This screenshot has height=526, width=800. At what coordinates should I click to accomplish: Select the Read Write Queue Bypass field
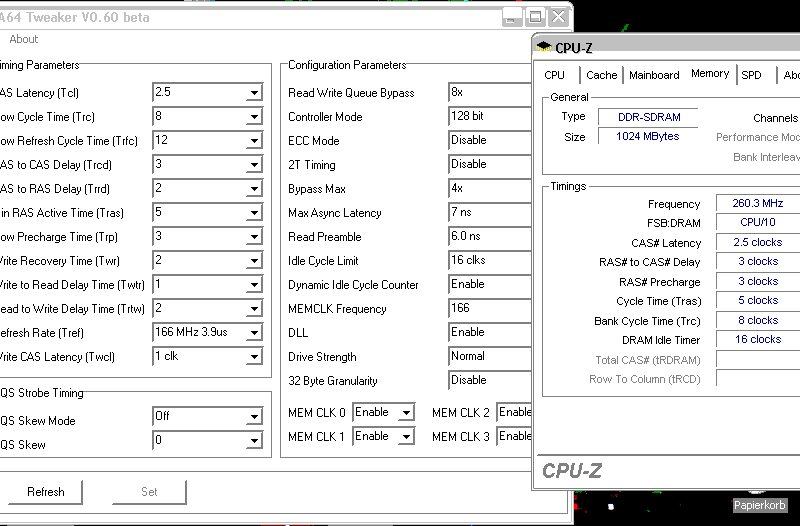coord(490,92)
